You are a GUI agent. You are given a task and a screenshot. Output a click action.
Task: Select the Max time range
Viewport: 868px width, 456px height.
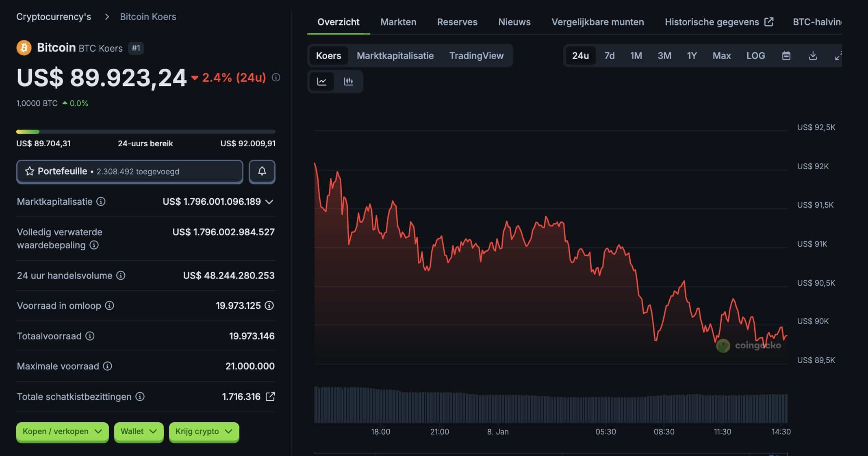click(721, 56)
